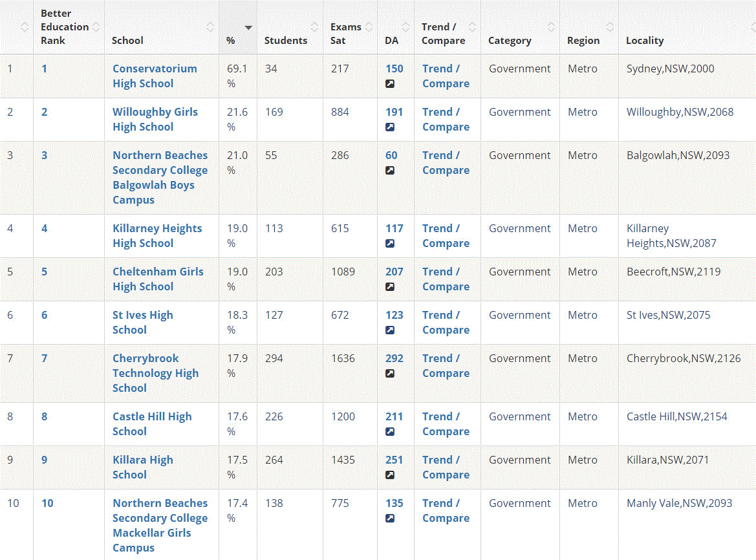Screen dimensions: 756x560
Task: Click chart icon below St Ives DA 123
Action: click(390, 330)
